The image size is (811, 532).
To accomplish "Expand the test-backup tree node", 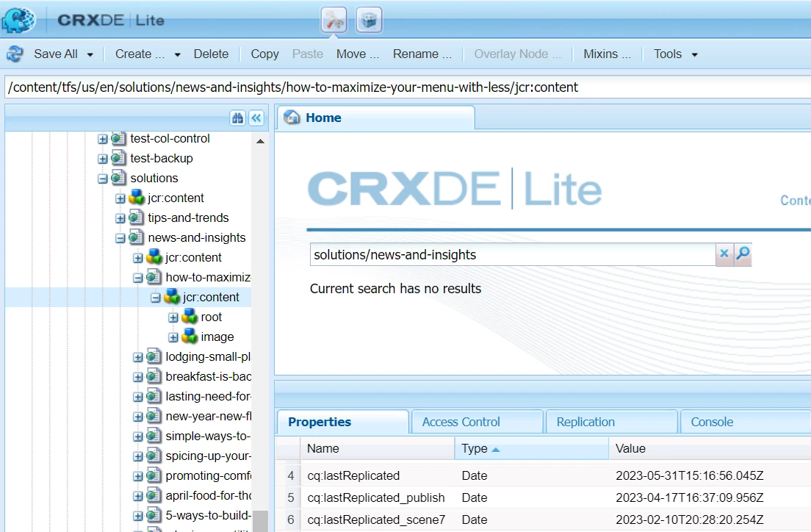I will [103, 159].
